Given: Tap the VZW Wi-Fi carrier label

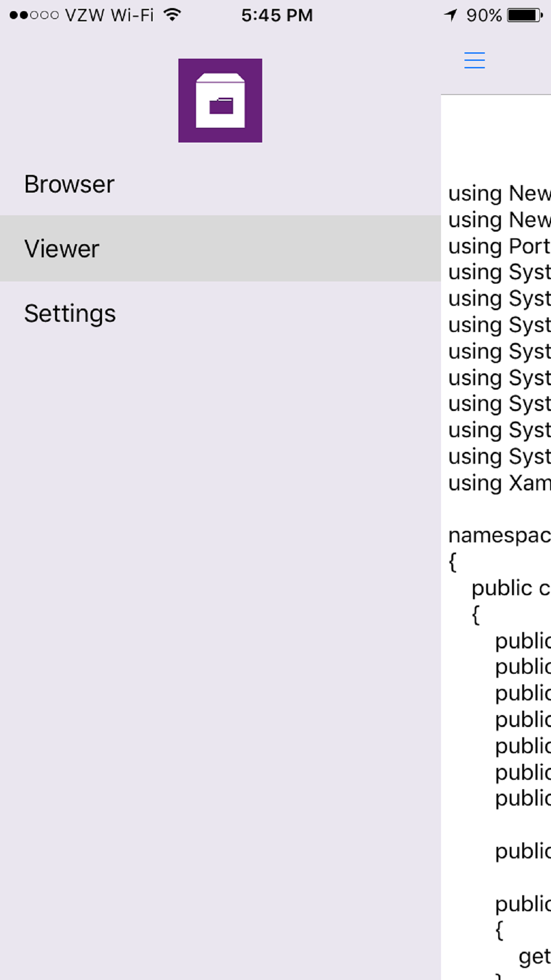Looking at the screenshot, I should tap(109, 16).
